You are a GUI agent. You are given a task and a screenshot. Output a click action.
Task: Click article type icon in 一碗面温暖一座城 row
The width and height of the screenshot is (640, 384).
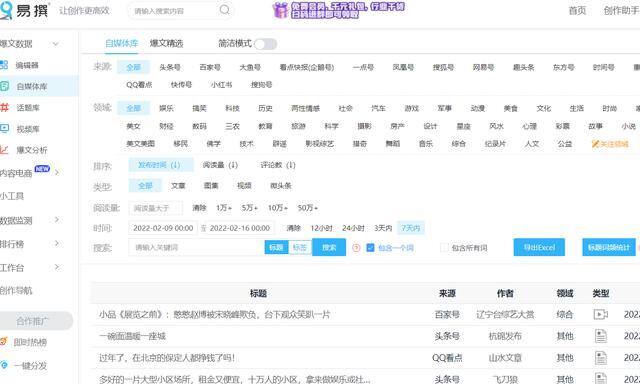600,336
